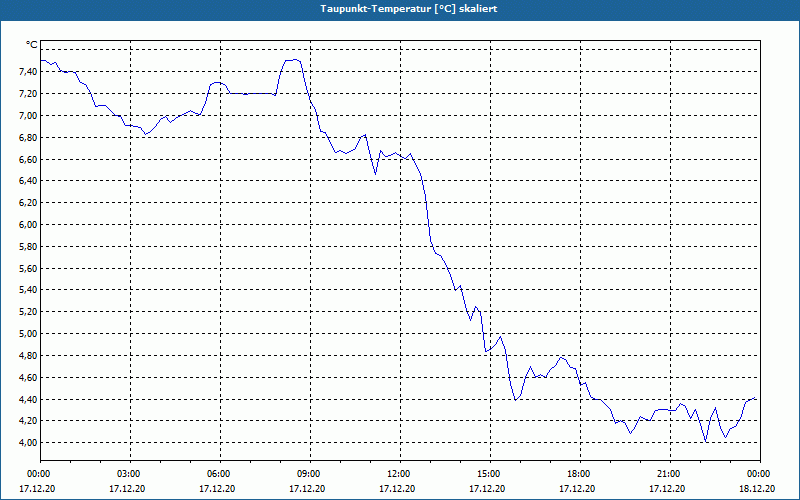Viewport: 800px width, 500px height.
Task: Click the 15:00 time axis label
Action: 490,474
